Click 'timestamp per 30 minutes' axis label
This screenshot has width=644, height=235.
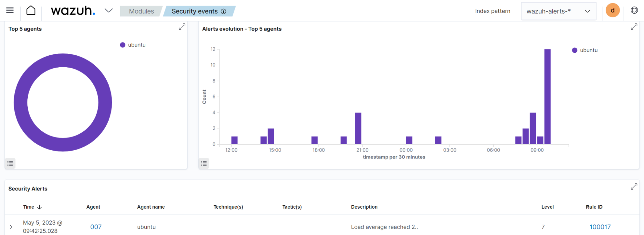pyautogui.click(x=394, y=157)
